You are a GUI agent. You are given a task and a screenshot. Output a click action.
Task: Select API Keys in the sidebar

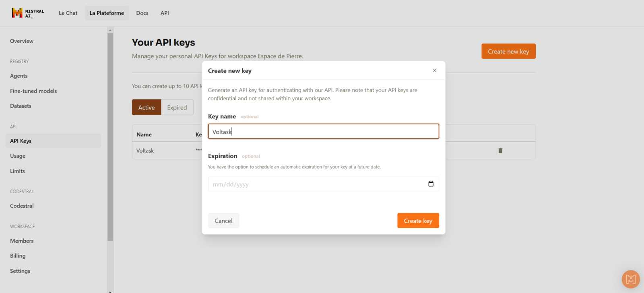click(53, 141)
